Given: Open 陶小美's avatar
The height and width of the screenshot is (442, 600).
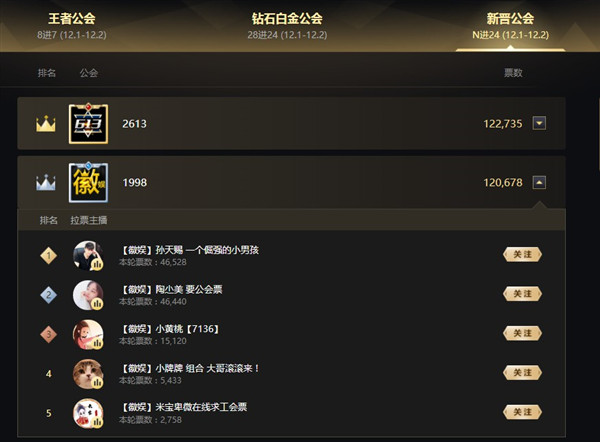Looking at the screenshot, I should tap(88, 295).
